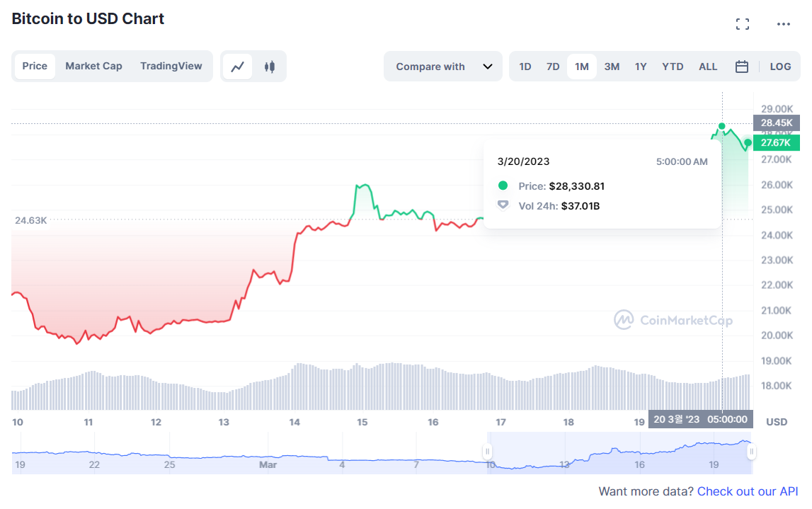812x509 pixels.
Task: Select the Price tab
Action: 35,66
